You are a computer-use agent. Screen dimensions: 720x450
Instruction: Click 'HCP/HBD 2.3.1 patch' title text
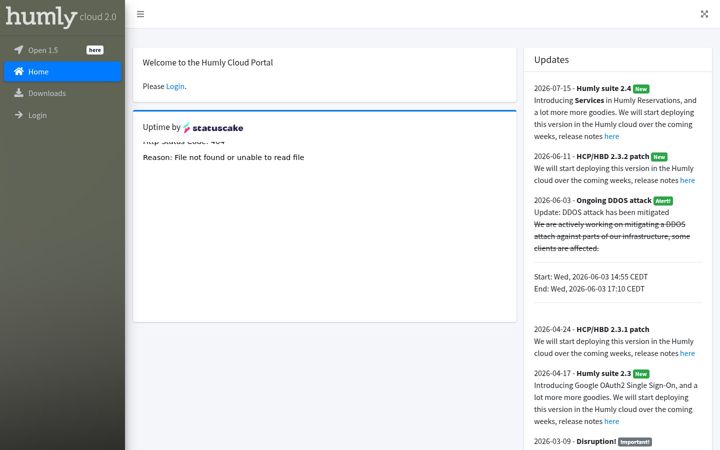coord(613,329)
